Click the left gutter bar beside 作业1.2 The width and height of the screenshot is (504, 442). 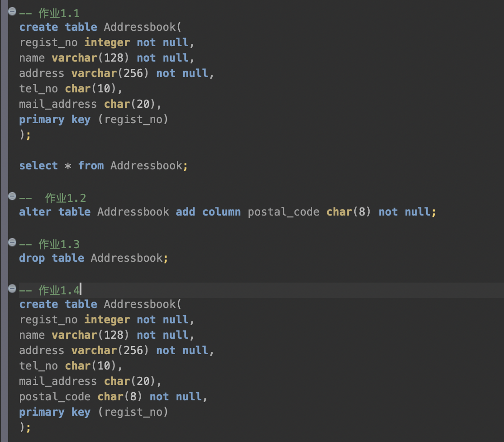click(4, 198)
